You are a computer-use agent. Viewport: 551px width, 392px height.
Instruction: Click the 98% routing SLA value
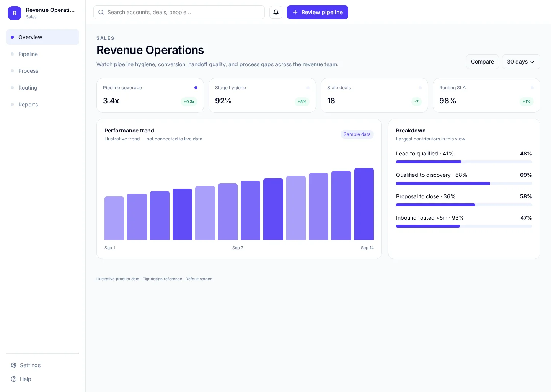pos(448,101)
